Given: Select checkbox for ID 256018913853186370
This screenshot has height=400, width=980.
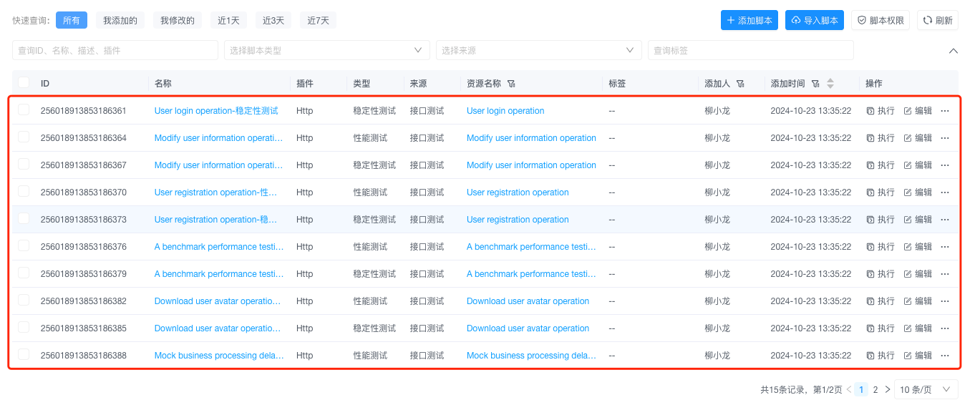Looking at the screenshot, I should (24, 191).
